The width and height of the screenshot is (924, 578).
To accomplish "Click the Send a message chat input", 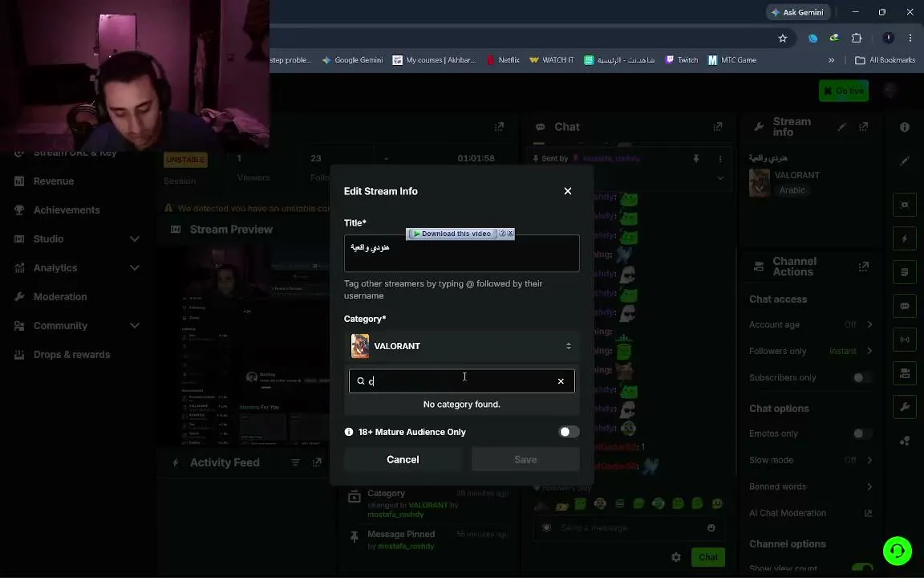I will click(628, 528).
